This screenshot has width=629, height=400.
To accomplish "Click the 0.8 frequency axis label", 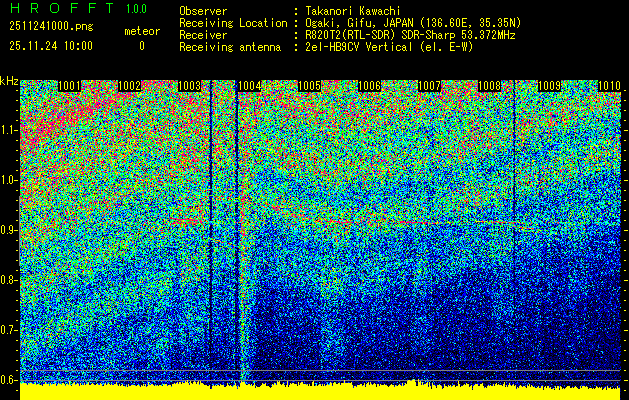I will point(8,280).
